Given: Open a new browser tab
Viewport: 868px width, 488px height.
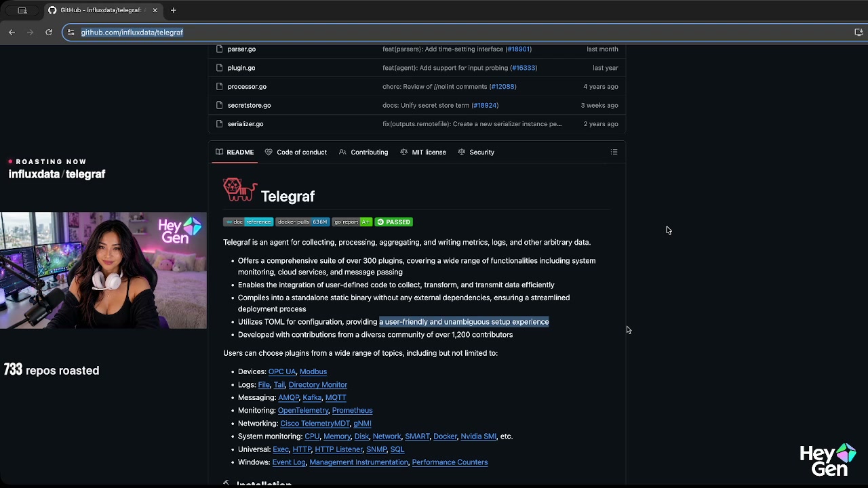Looking at the screenshot, I should click(x=174, y=10).
